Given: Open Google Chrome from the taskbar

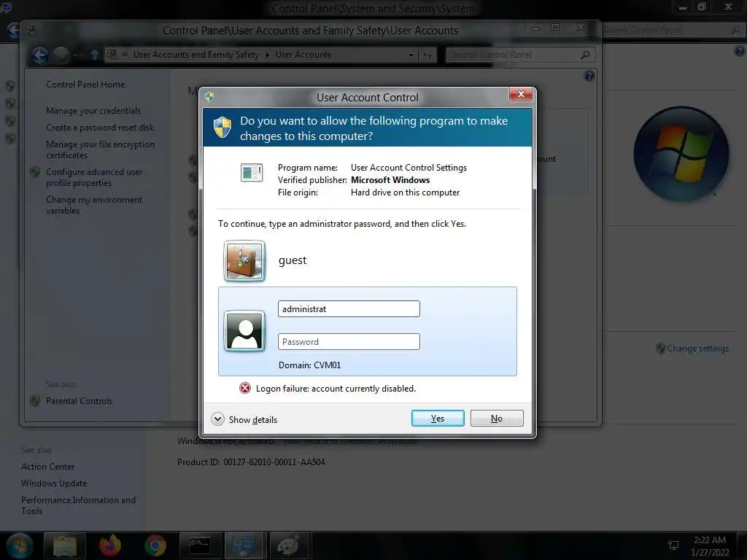Looking at the screenshot, I should pyautogui.click(x=155, y=545).
